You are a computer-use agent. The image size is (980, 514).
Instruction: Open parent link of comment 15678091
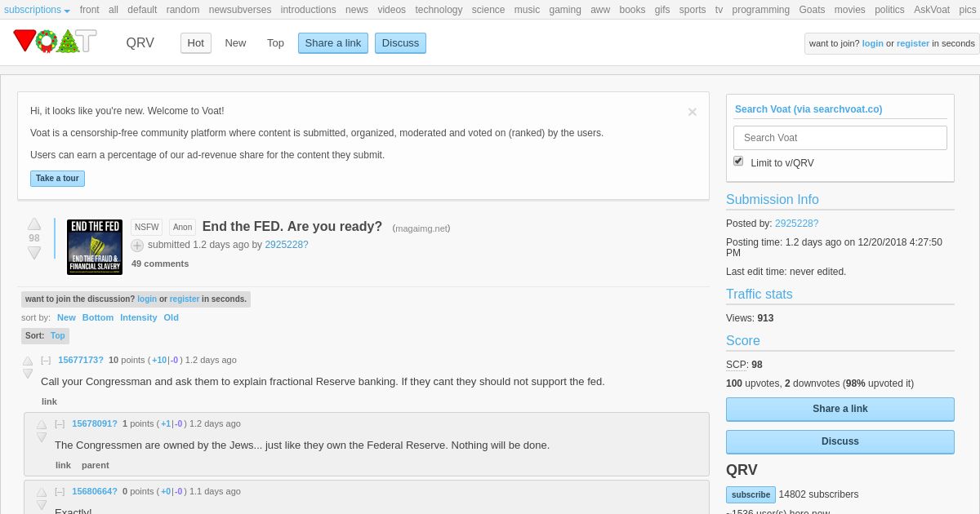[96, 465]
